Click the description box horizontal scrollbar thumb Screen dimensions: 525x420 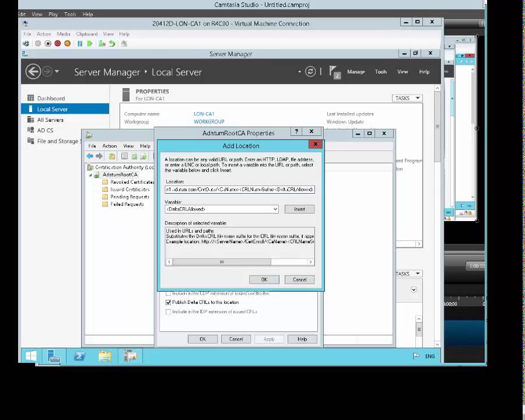222,262
